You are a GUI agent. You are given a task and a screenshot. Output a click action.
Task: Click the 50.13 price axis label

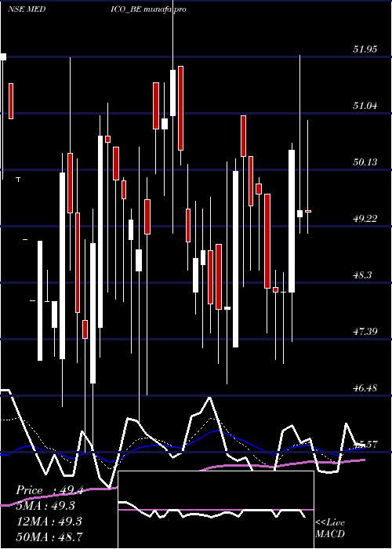pyautogui.click(x=365, y=162)
